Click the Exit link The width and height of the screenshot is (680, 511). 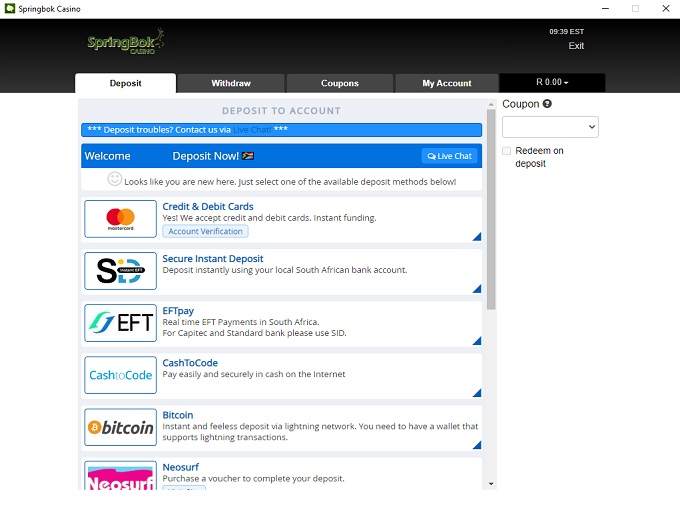click(x=576, y=46)
